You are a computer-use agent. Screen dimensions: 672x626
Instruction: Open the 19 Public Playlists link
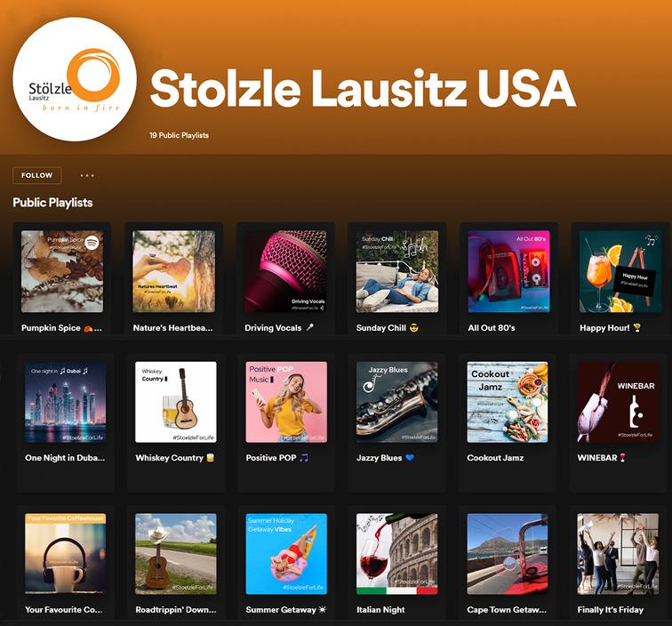point(179,135)
